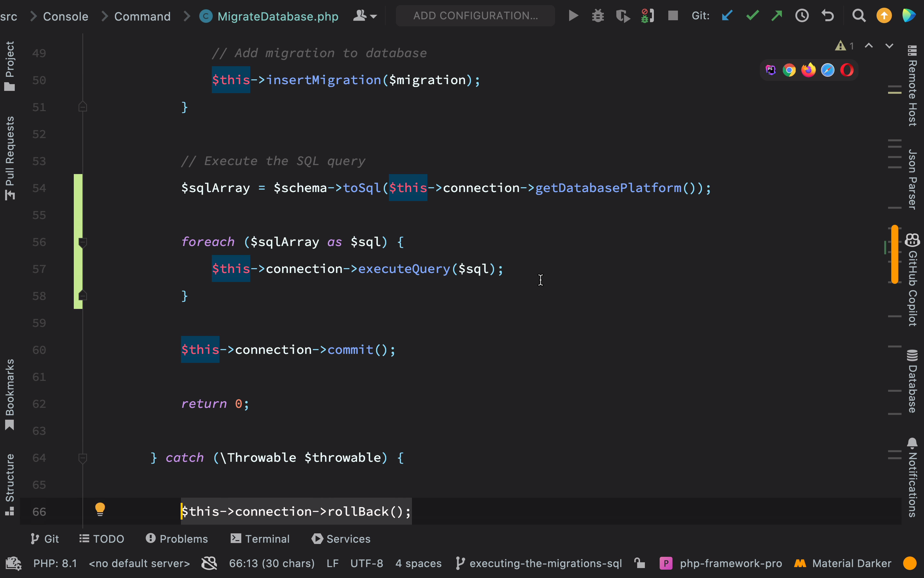This screenshot has height=578, width=924.
Task: Show Git history clock icon
Action: point(802,16)
